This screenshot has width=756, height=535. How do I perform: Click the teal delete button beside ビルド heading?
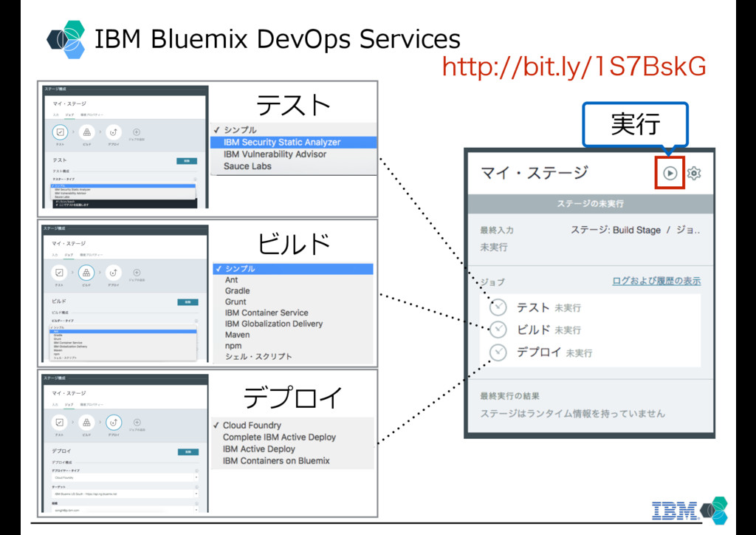point(188,302)
